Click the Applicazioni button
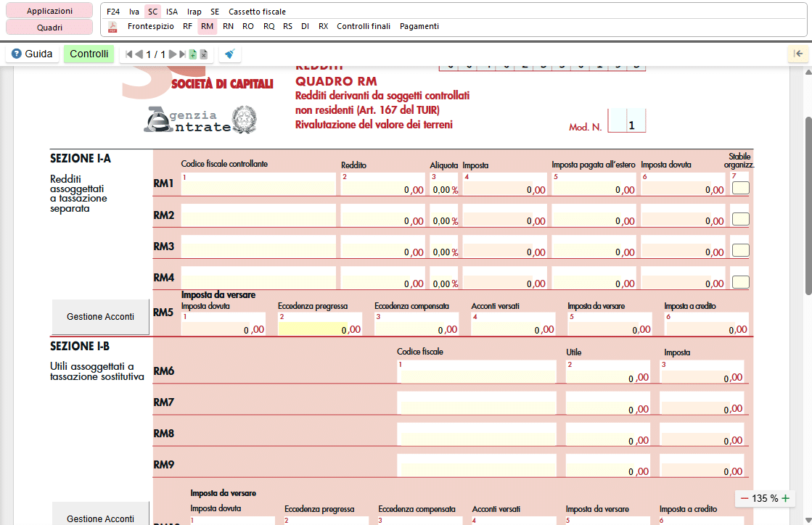812x525 pixels. (x=50, y=11)
